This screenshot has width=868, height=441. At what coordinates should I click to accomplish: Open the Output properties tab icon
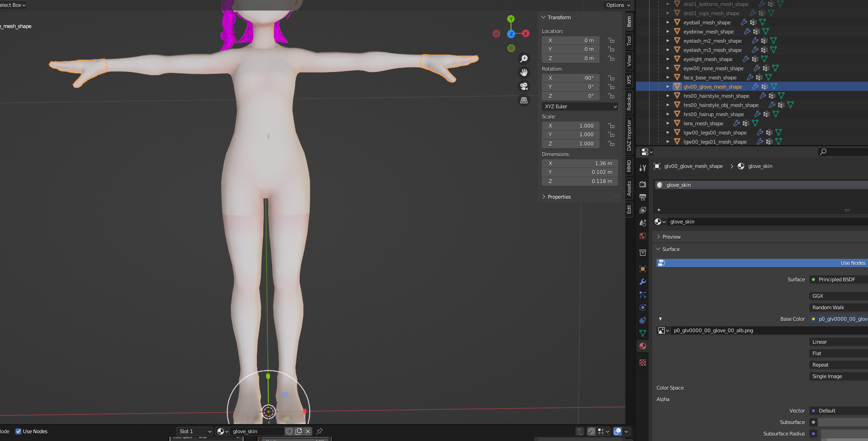[x=643, y=197]
